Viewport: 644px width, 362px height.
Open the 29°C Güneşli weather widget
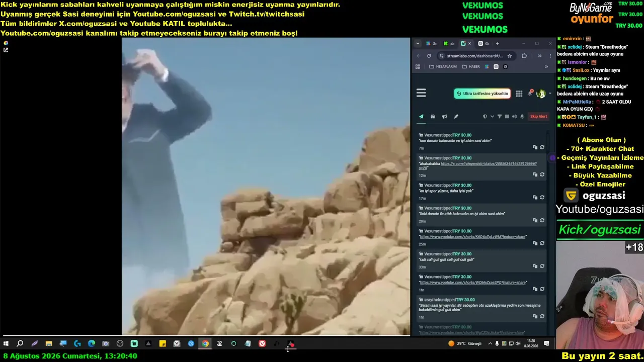[x=465, y=344]
